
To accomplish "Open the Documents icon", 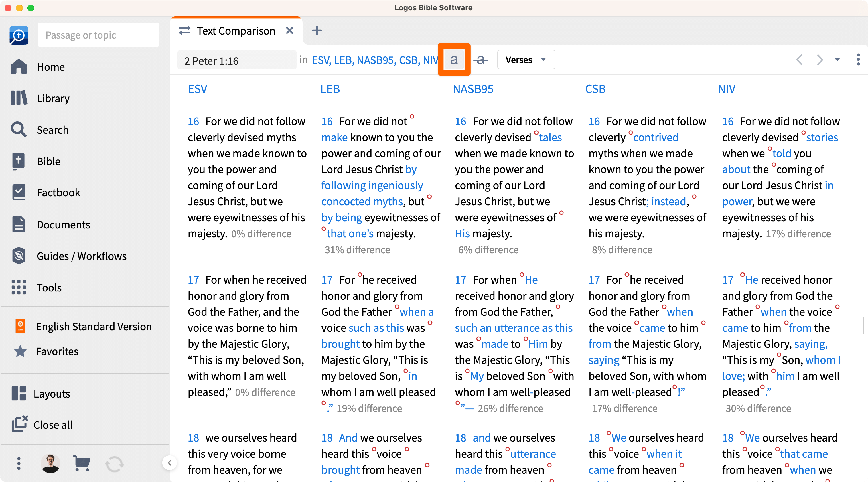I will point(19,224).
